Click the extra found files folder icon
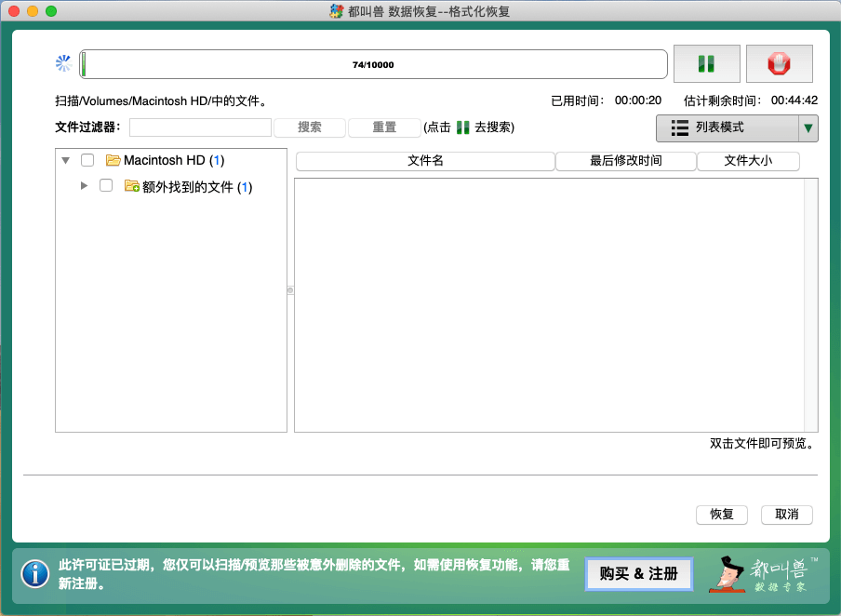Image resolution: width=841 pixels, height=616 pixels. pyautogui.click(x=131, y=186)
